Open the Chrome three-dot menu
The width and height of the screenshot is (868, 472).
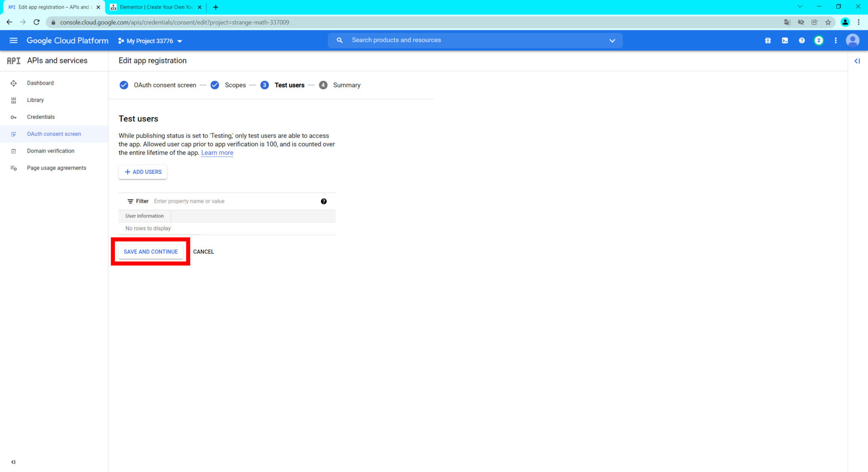click(x=859, y=22)
